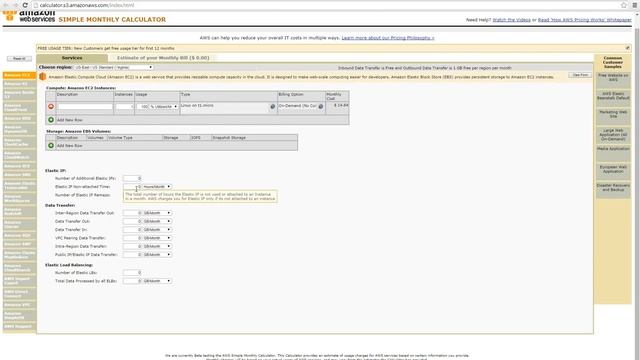Screen dimensions: 640x360
Task: Open Intra-Region Data Transfer unit dropdown
Action: coord(157,247)
